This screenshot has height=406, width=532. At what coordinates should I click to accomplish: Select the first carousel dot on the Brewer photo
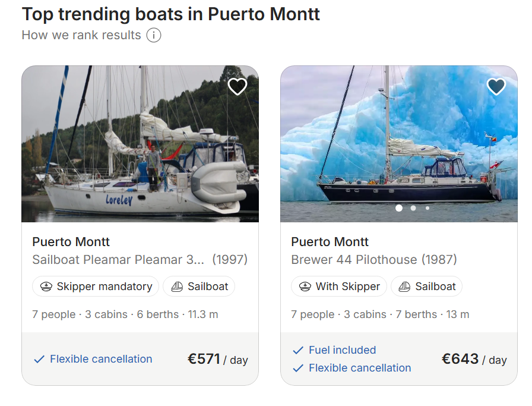tap(399, 208)
